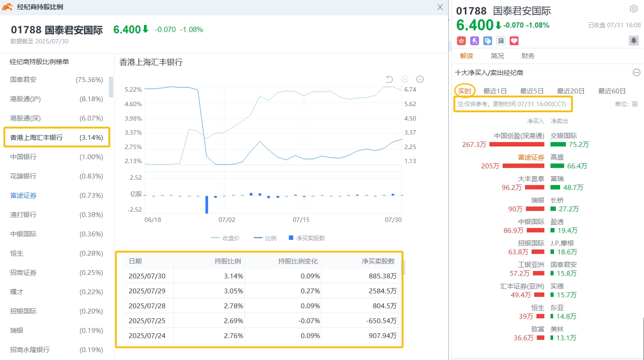Image resolution: width=644 pixels, height=360 pixels.
Task: Select the 实时 period tab
Action: coord(464,91)
